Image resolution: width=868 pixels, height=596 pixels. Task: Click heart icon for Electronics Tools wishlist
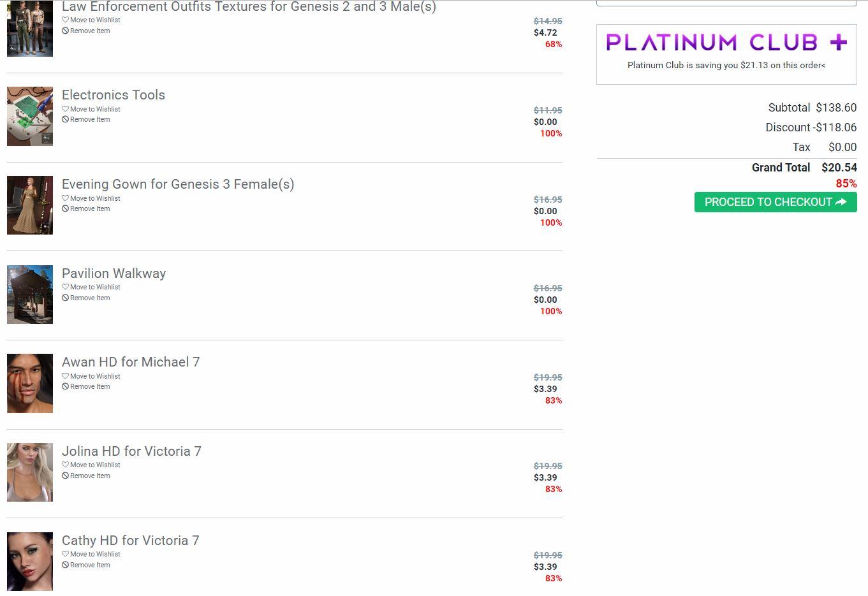pyautogui.click(x=65, y=109)
